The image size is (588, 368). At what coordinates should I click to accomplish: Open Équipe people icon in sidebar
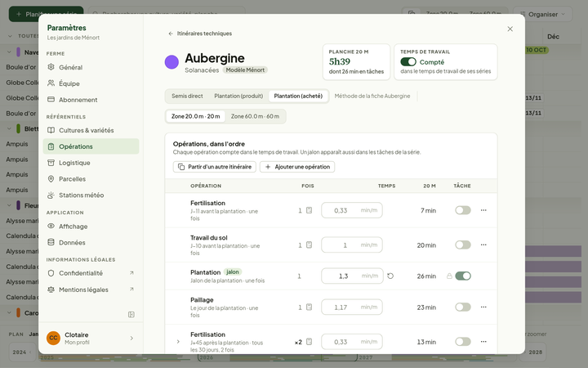coord(51,83)
